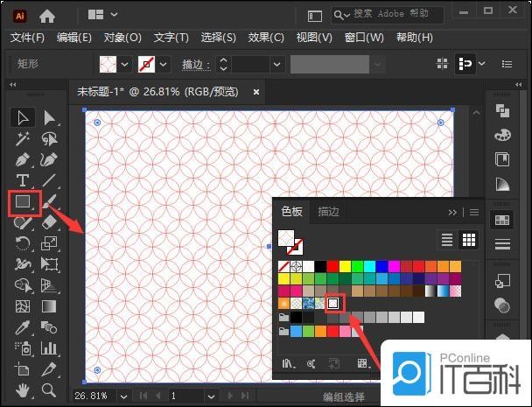Open the Swatches panel options menu

tap(474, 213)
